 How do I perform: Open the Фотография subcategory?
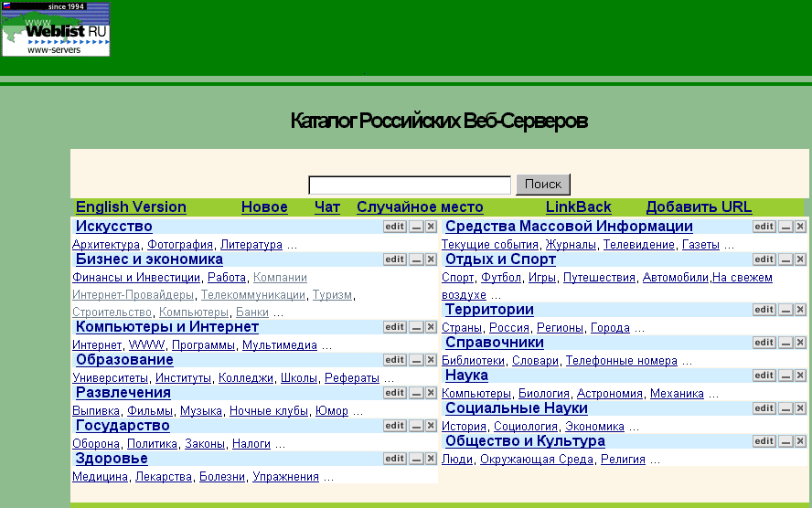[180, 245]
